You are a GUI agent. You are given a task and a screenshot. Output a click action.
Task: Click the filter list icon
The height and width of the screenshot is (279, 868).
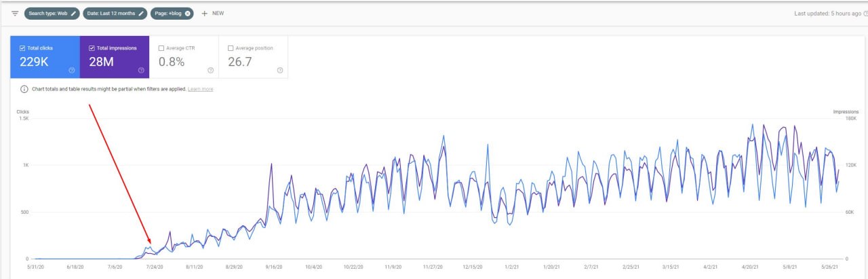pos(15,14)
